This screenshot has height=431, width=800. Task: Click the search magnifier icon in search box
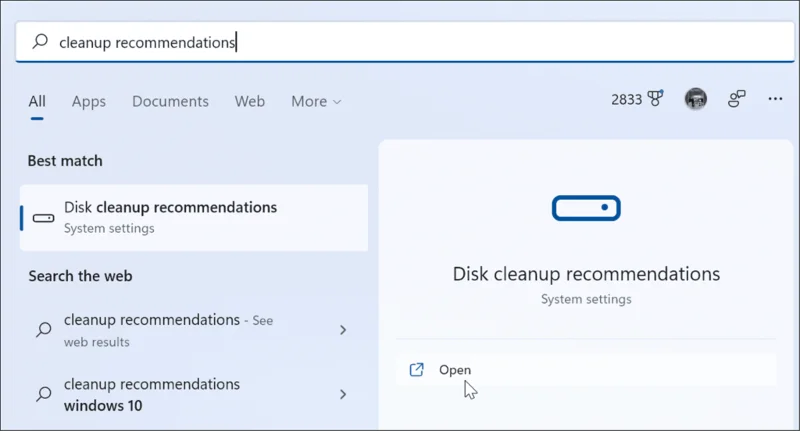coord(40,41)
